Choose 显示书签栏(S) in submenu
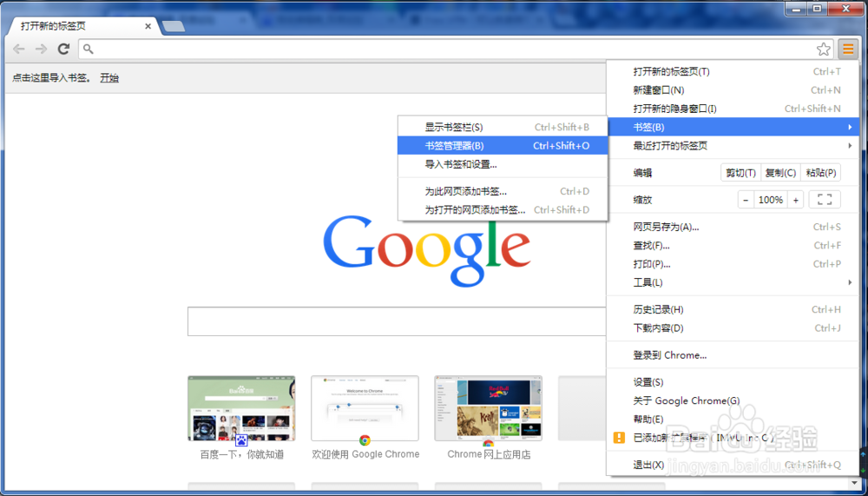The height and width of the screenshot is (496, 868). 503,128
